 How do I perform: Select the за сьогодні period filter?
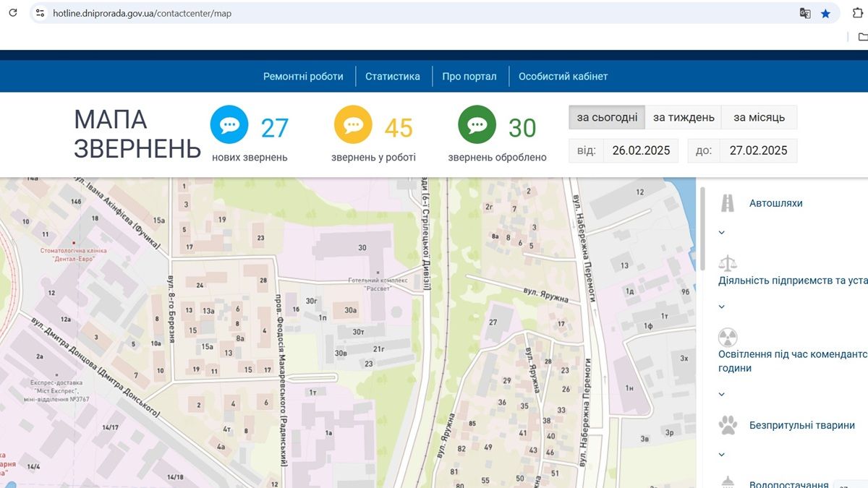coord(607,117)
